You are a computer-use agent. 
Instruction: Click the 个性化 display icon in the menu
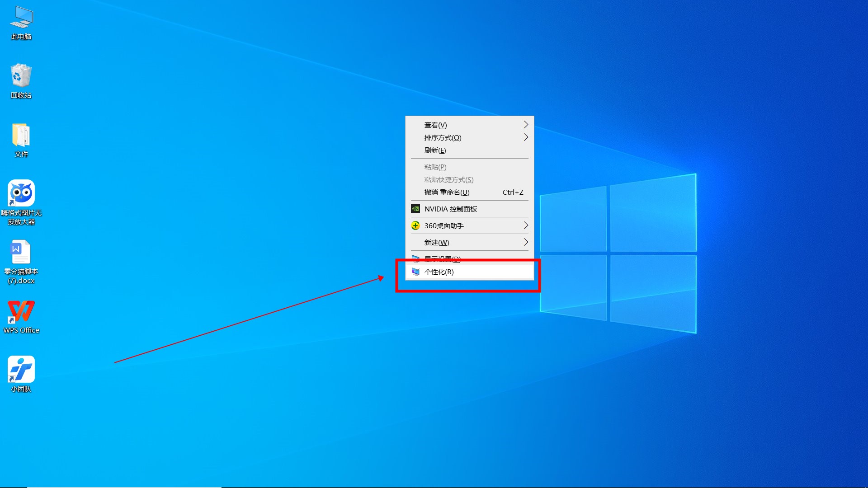(x=416, y=272)
